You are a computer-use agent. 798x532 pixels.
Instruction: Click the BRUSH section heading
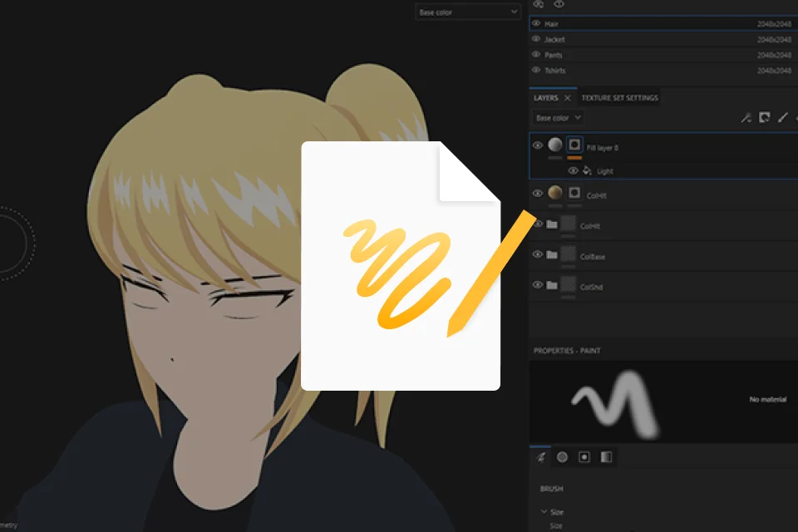coord(551,489)
